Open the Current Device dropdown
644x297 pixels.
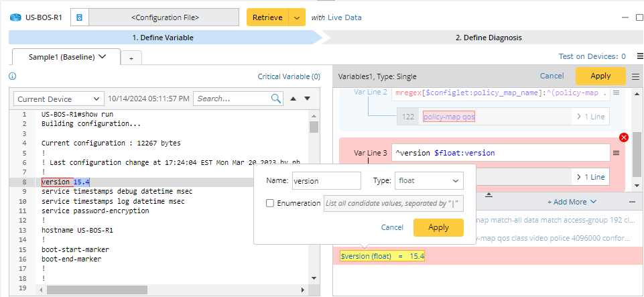point(59,99)
